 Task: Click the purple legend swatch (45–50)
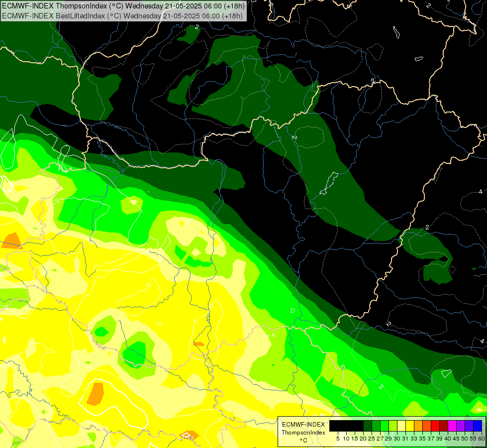pyautogui.click(x=461, y=426)
